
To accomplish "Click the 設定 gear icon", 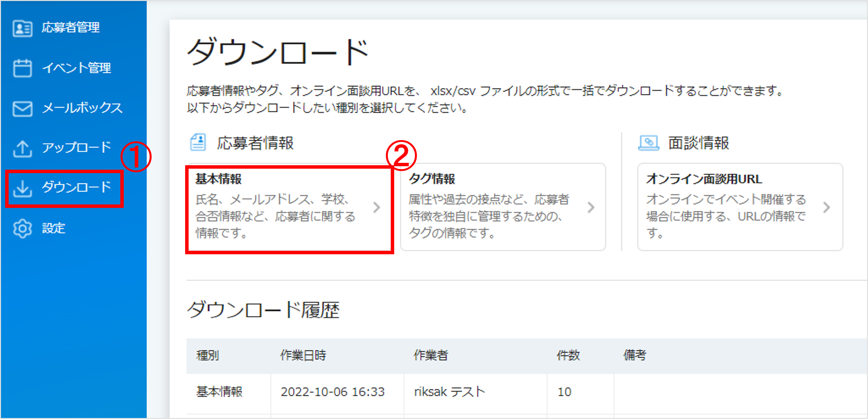I will [x=22, y=229].
